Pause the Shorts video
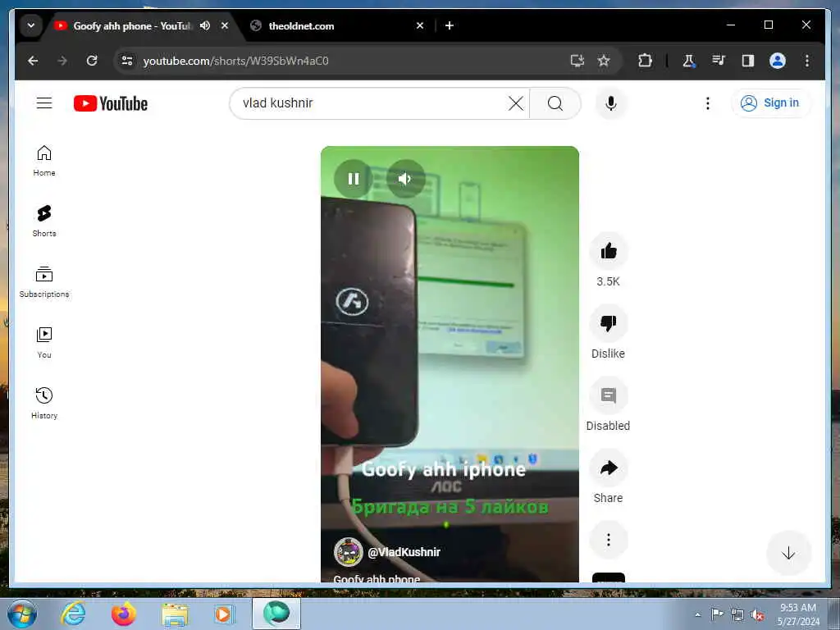Image resolution: width=840 pixels, height=630 pixels. 353,178
